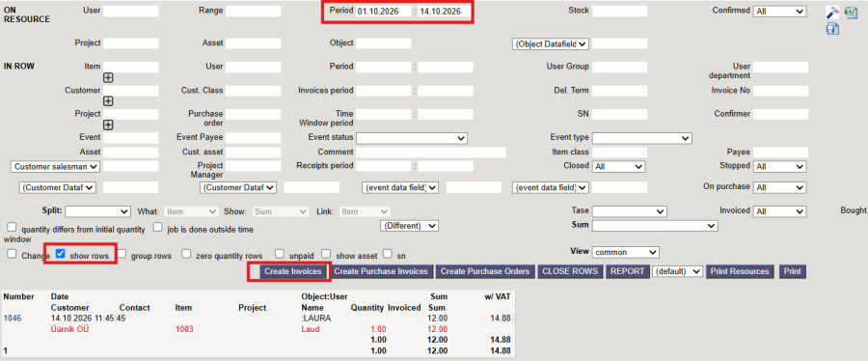The height and width of the screenshot is (361, 868).
Task: Click customer name Üürnik OÜ in results
Action: (x=70, y=329)
